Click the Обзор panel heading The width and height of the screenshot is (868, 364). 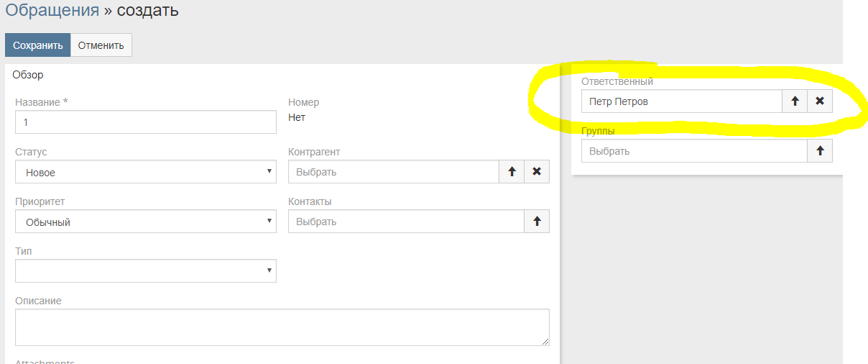28,75
